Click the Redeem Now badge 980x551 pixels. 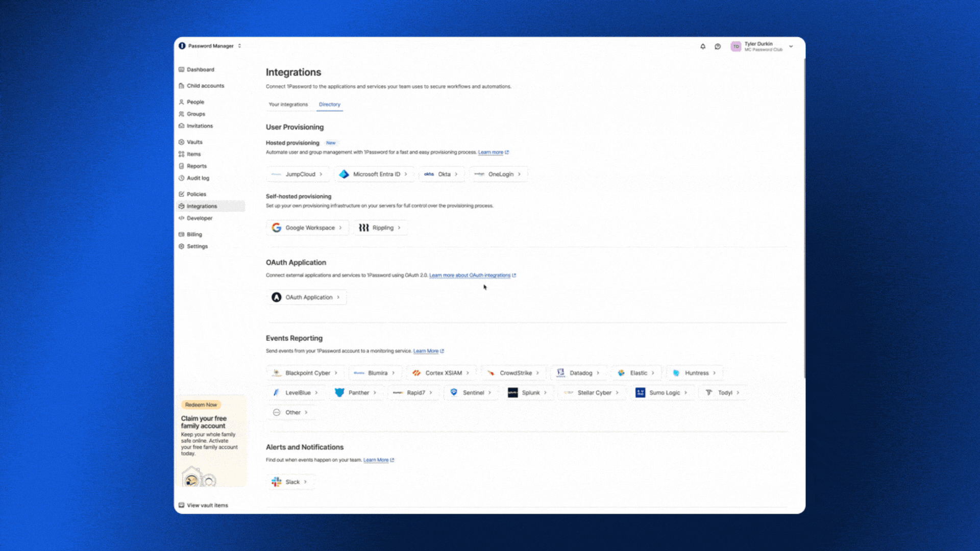click(x=201, y=405)
